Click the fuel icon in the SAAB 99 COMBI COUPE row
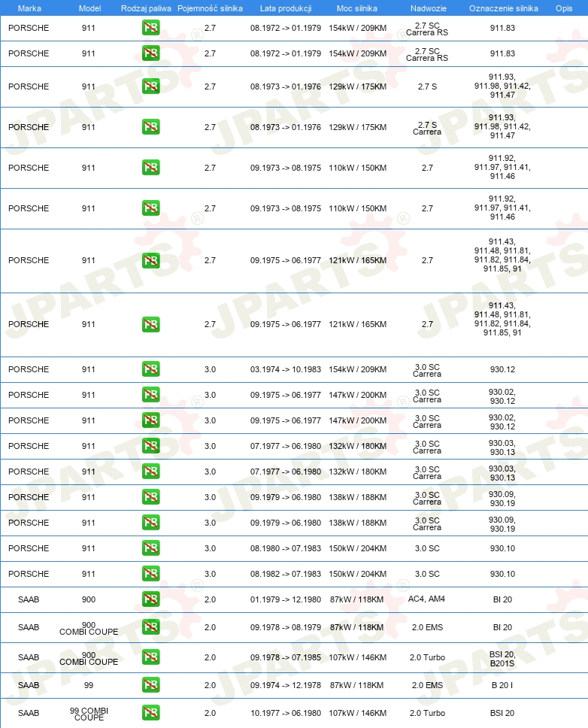This screenshot has height=728, width=588. 151,713
